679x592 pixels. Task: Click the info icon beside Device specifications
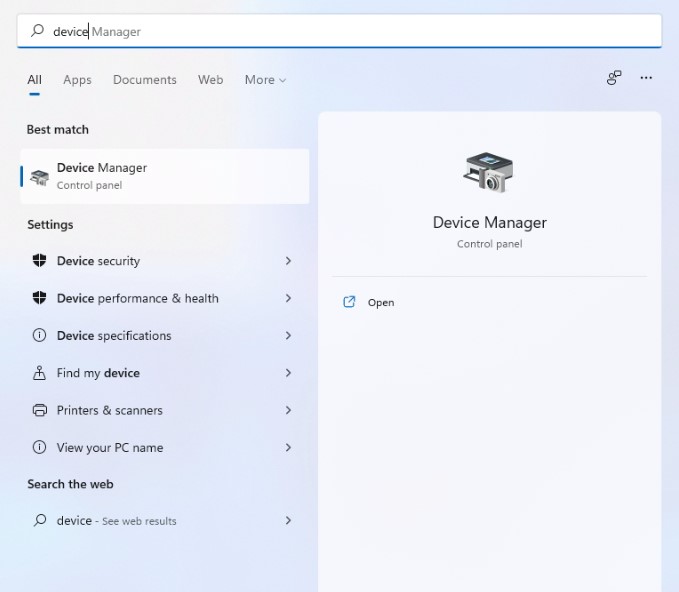[40, 336]
